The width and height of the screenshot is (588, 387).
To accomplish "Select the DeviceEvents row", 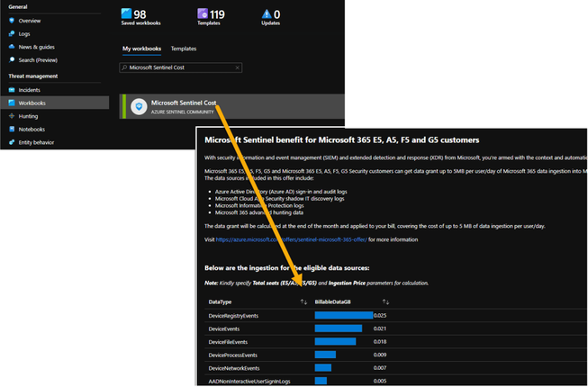I will coord(396,328).
